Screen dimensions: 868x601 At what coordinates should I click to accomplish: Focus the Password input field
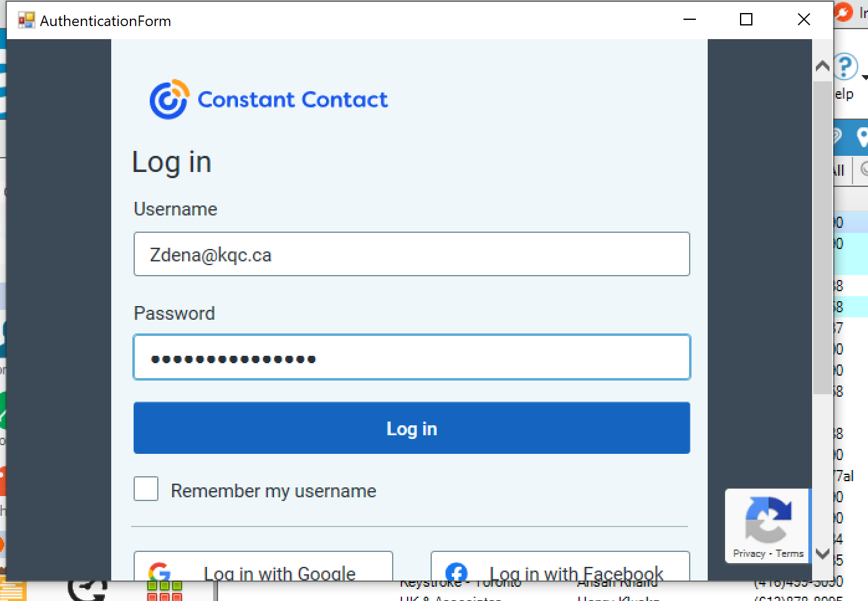point(412,357)
